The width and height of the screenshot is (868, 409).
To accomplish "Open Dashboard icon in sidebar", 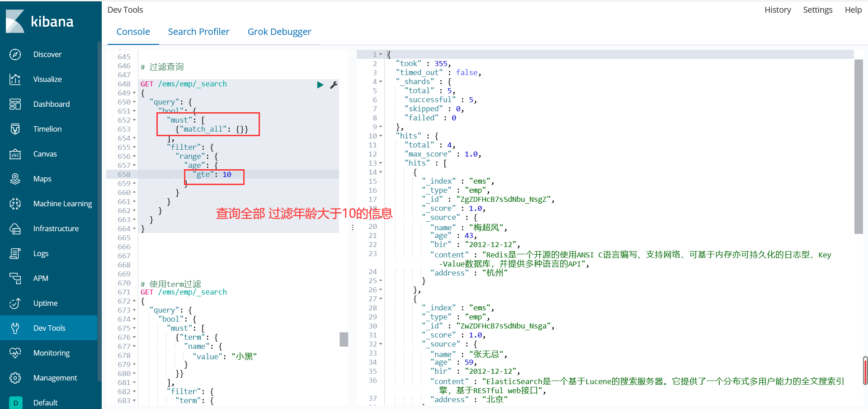I will 15,104.
